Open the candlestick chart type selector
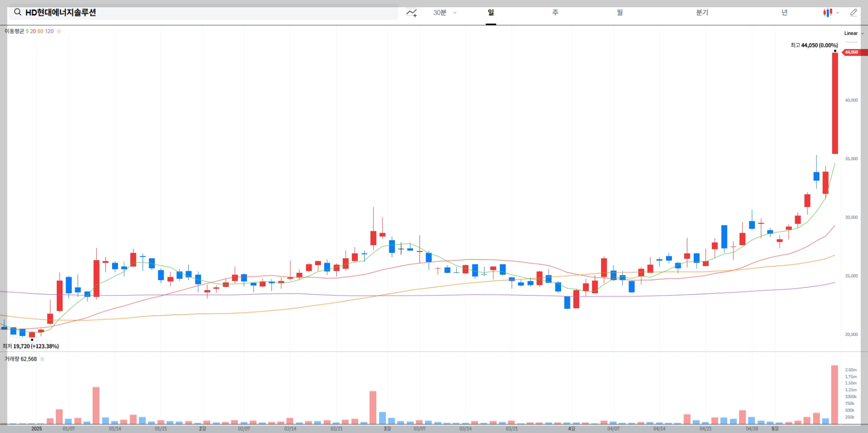Image resolution: width=868 pixels, height=433 pixels. (831, 13)
